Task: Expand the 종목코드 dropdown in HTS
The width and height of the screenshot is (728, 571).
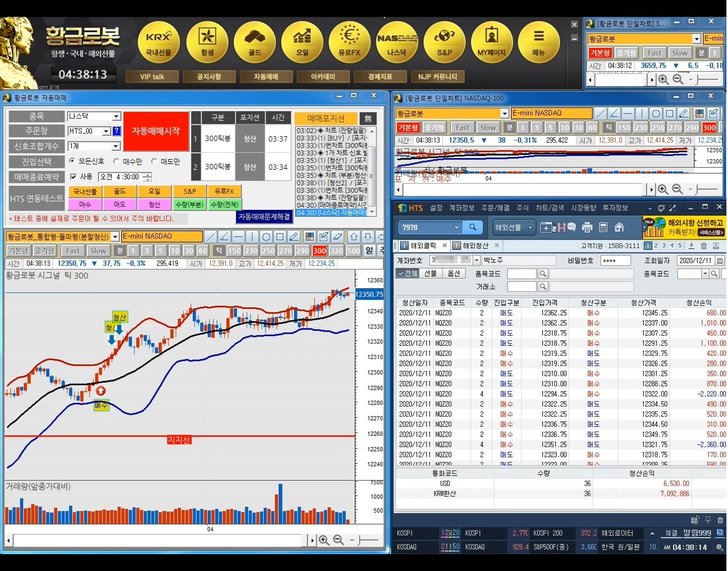Action: point(705,273)
